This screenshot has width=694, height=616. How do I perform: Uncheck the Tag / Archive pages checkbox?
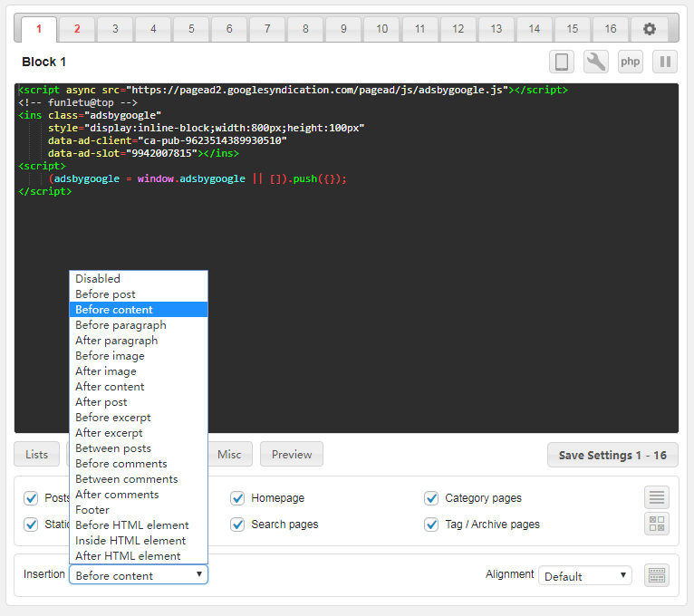(x=431, y=525)
